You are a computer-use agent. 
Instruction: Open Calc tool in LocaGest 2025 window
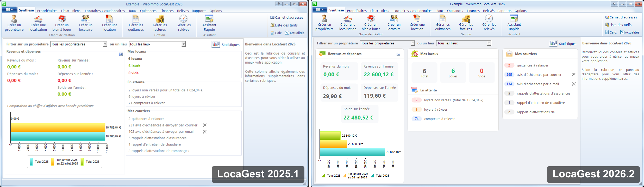point(276,33)
